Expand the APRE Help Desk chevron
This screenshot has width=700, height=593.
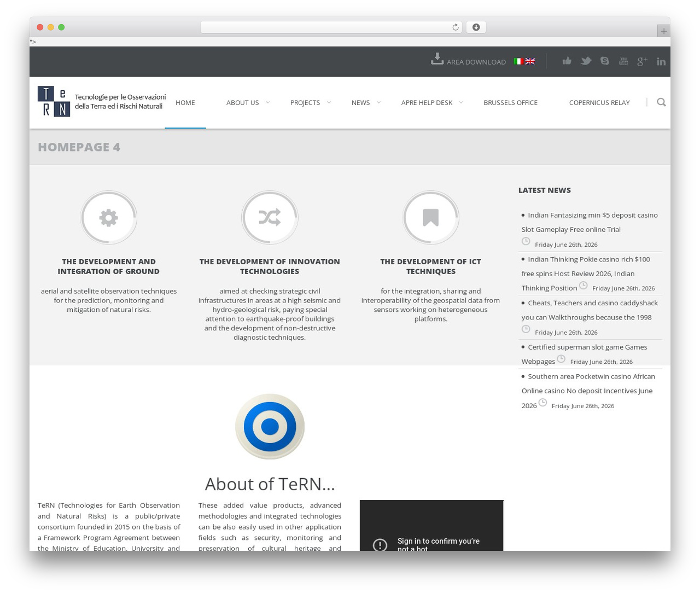461,102
